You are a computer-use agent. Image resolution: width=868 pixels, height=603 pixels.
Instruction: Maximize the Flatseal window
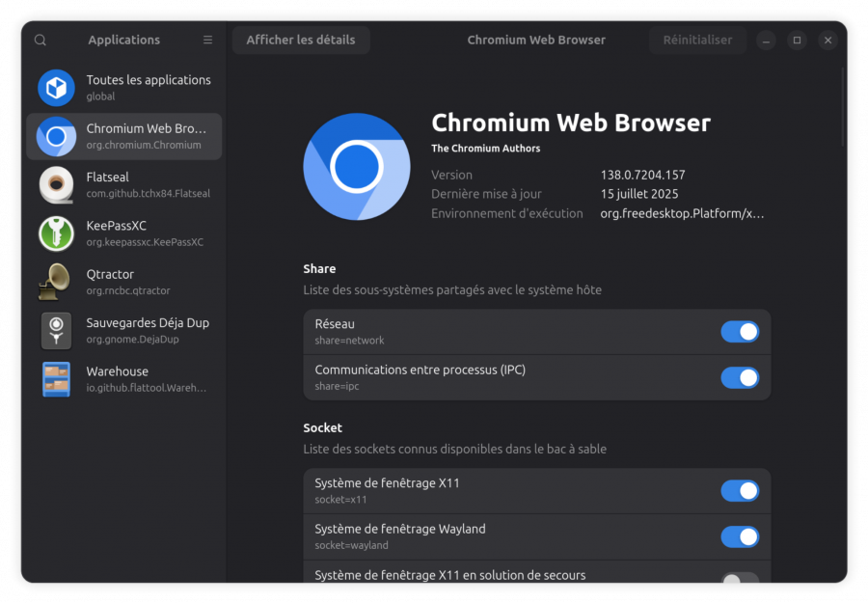(797, 41)
